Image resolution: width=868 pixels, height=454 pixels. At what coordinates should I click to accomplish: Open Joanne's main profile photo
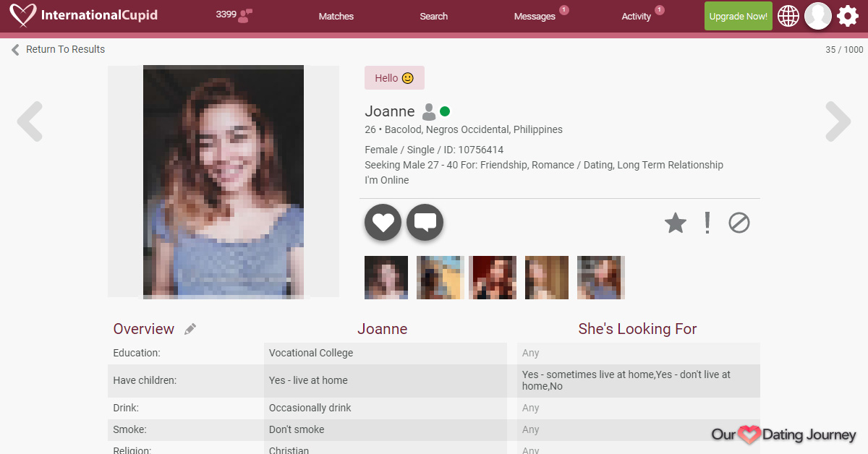tap(224, 181)
